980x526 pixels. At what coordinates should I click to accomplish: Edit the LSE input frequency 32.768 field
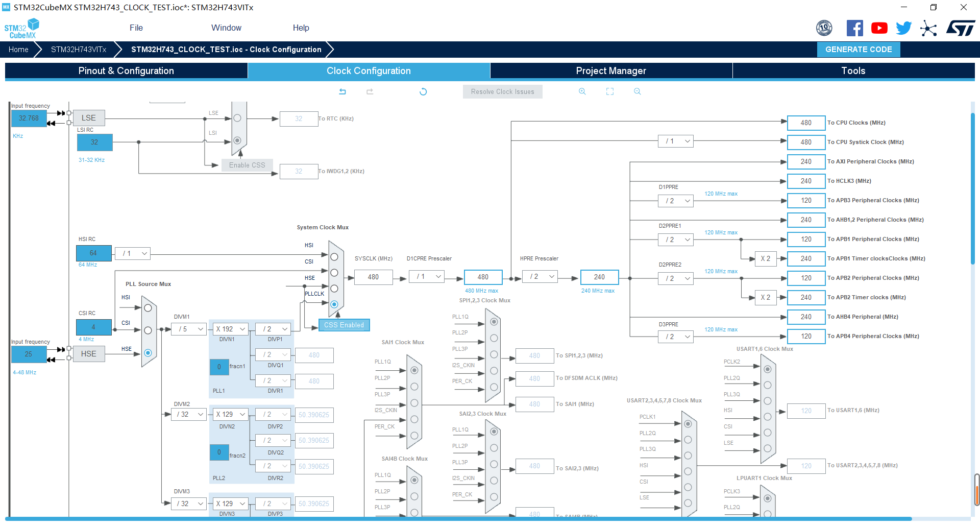[29, 118]
